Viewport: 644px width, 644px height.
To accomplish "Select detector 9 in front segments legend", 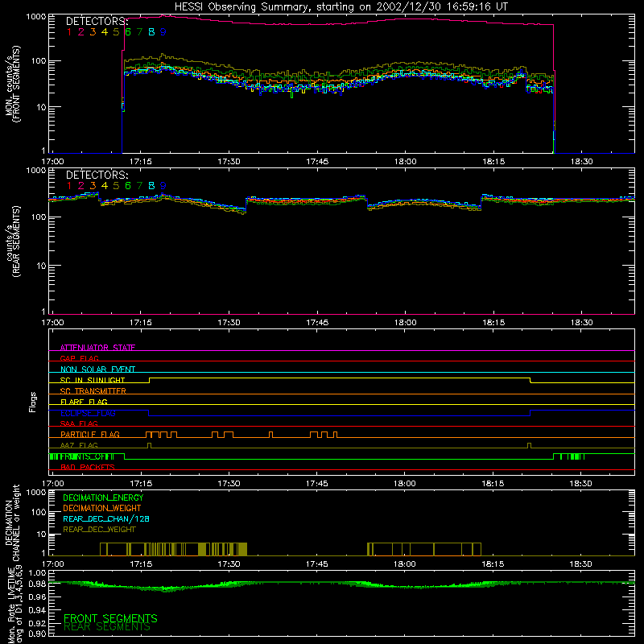I will click(163, 32).
